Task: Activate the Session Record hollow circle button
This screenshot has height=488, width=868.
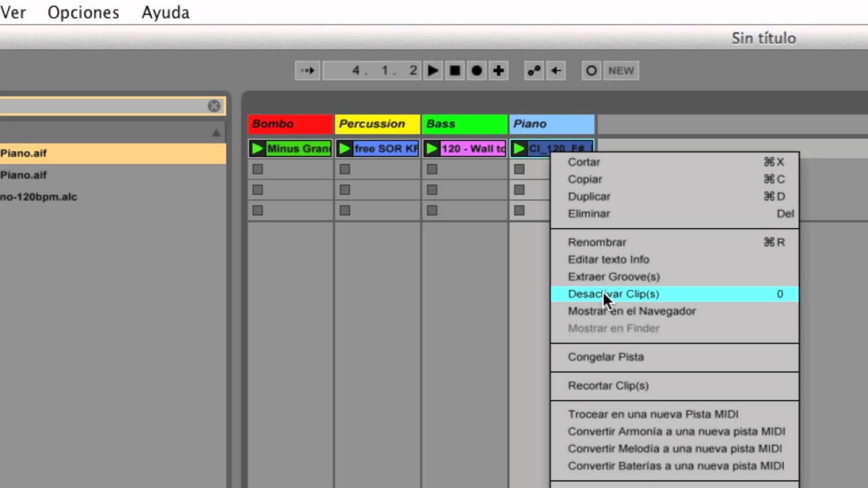Action: coord(591,70)
